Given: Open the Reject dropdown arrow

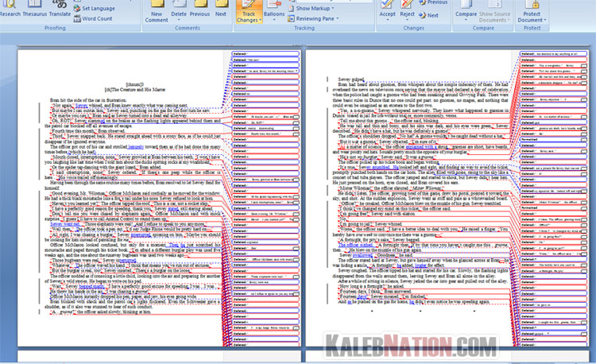Looking at the screenshot, I should [x=407, y=20].
